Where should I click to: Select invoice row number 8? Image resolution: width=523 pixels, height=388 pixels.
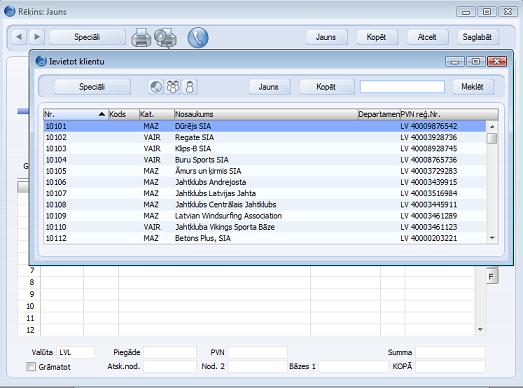click(x=32, y=282)
